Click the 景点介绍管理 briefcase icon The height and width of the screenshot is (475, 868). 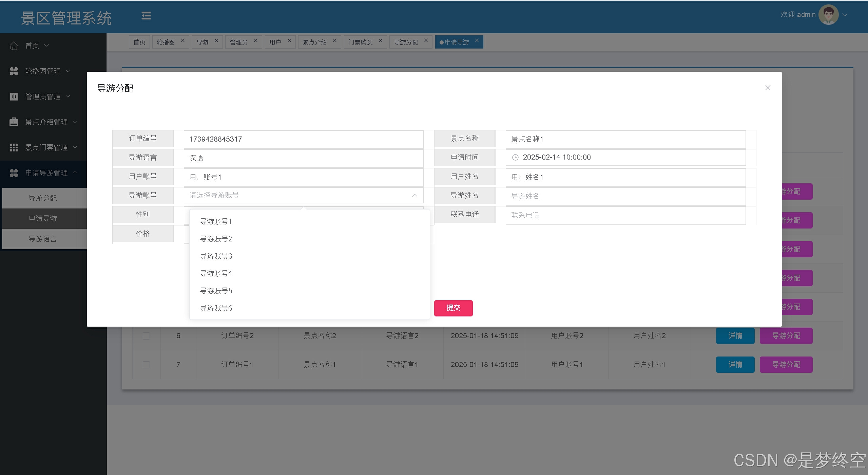pyautogui.click(x=14, y=122)
